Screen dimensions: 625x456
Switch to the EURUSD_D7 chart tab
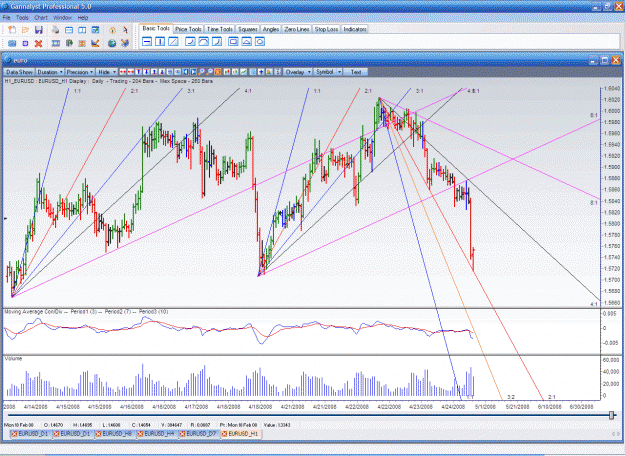199,434
